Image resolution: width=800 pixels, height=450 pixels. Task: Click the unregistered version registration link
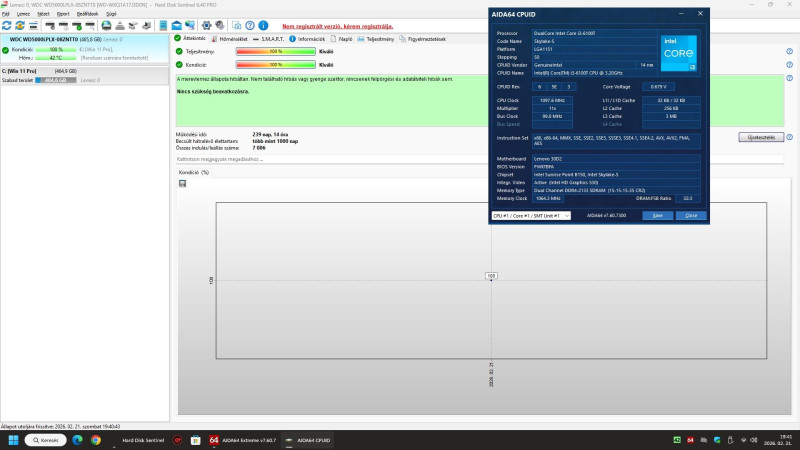337,27
